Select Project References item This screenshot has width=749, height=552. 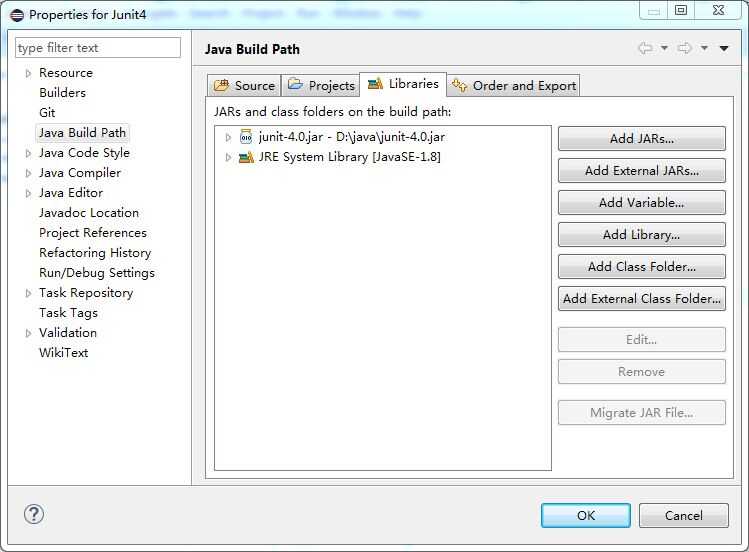tap(93, 233)
